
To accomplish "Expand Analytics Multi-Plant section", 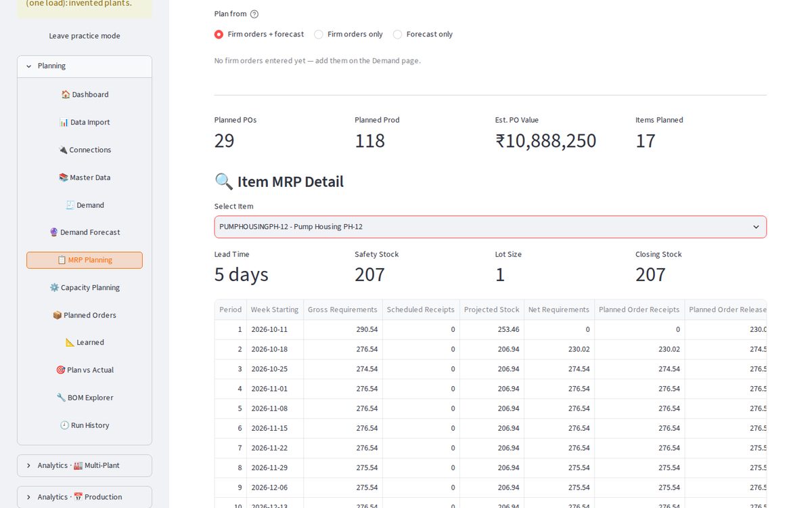I will pyautogui.click(x=85, y=466).
